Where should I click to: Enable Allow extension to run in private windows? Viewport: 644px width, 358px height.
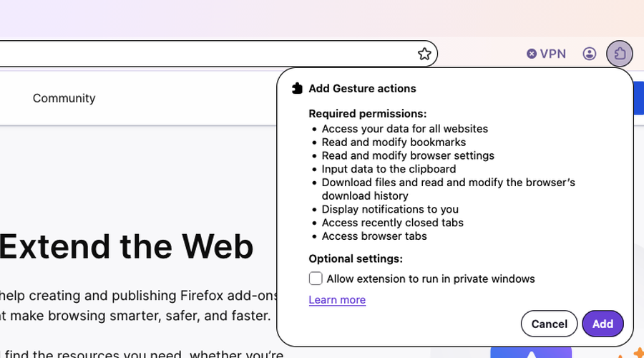point(316,279)
